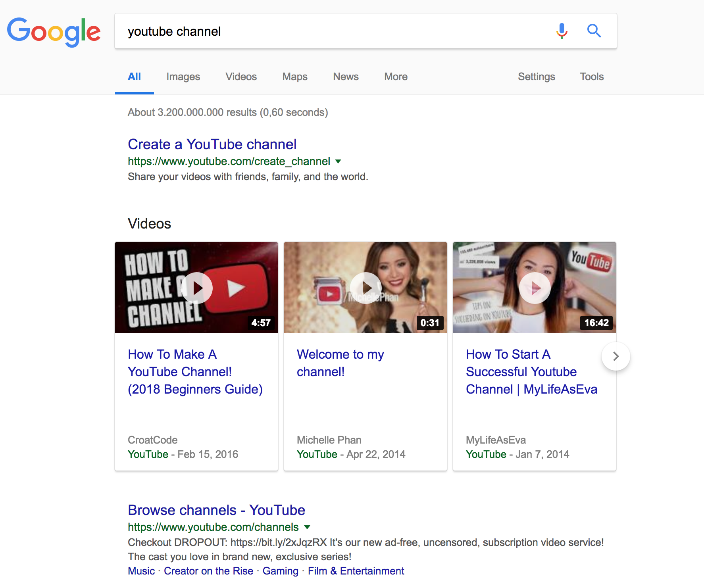Image resolution: width=704 pixels, height=588 pixels.
Task: Click the blue magnifier search icon
Action: [594, 31]
